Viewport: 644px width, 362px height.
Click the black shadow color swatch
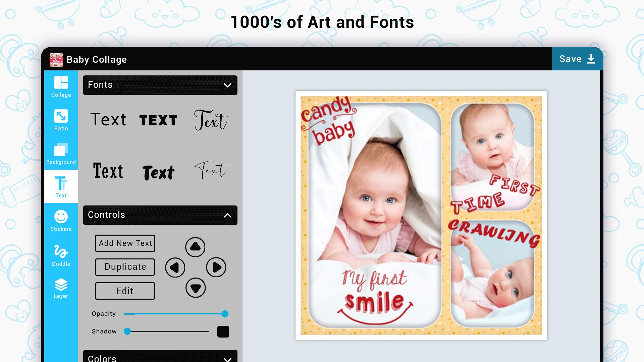(x=223, y=331)
